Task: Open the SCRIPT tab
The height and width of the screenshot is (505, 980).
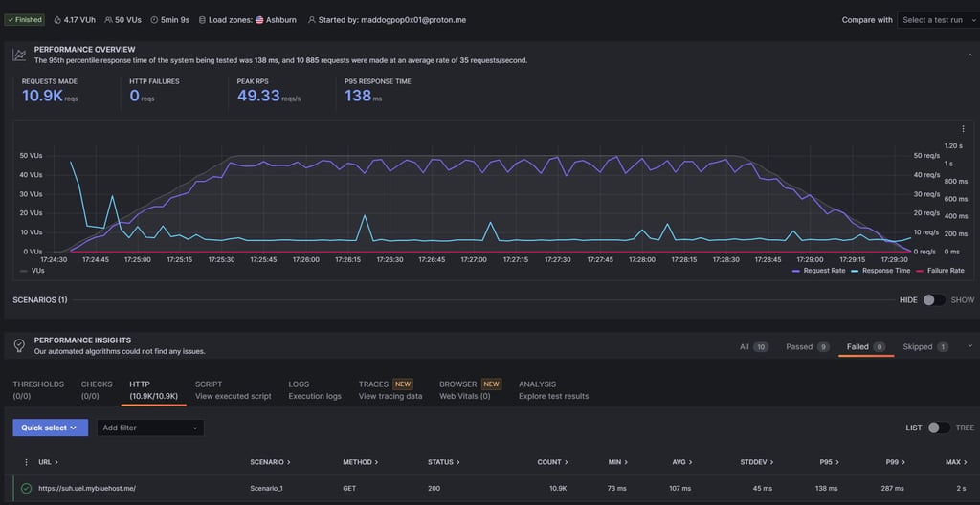Action: tap(234, 390)
